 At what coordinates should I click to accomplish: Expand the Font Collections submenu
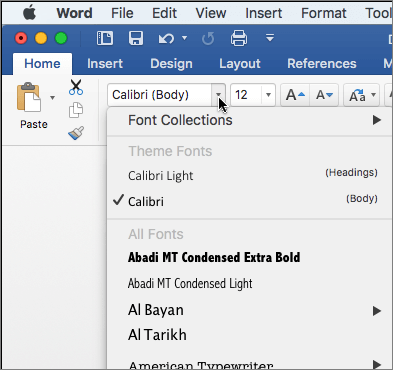250,120
